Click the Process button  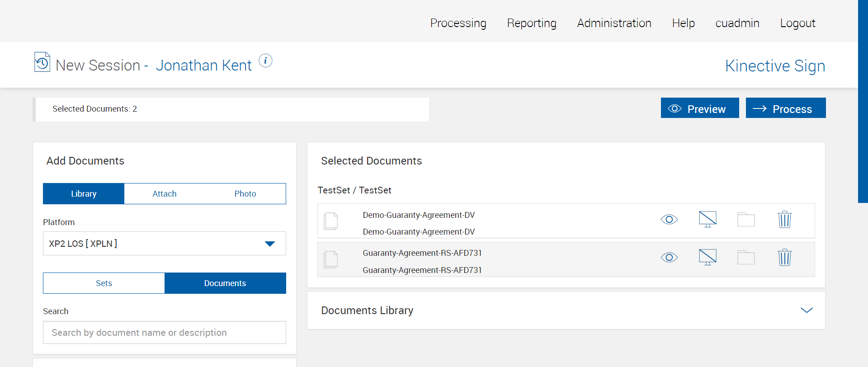pyautogui.click(x=785, y=108)
